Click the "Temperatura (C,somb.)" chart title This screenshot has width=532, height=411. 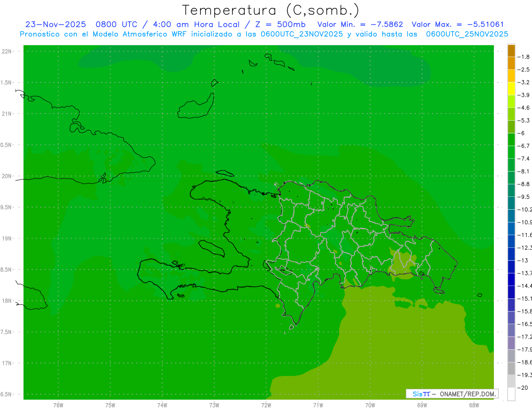coord(270,10)
